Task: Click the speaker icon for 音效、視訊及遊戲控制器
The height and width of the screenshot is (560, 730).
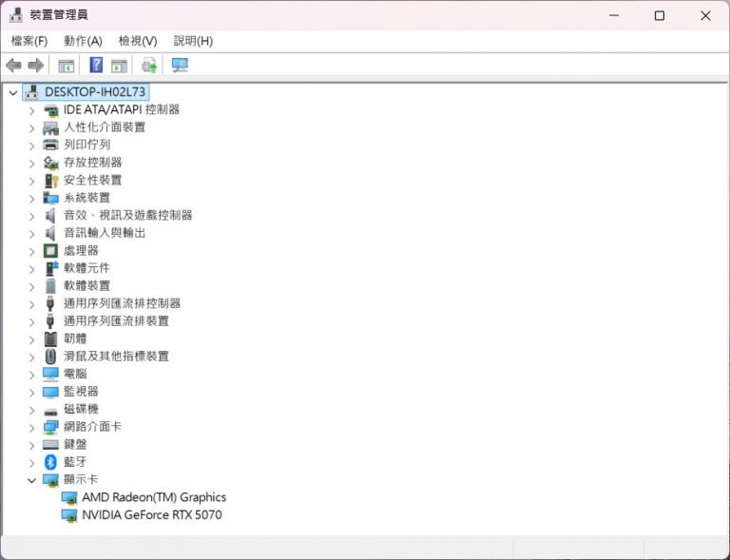Action: (x=50, y=216)
